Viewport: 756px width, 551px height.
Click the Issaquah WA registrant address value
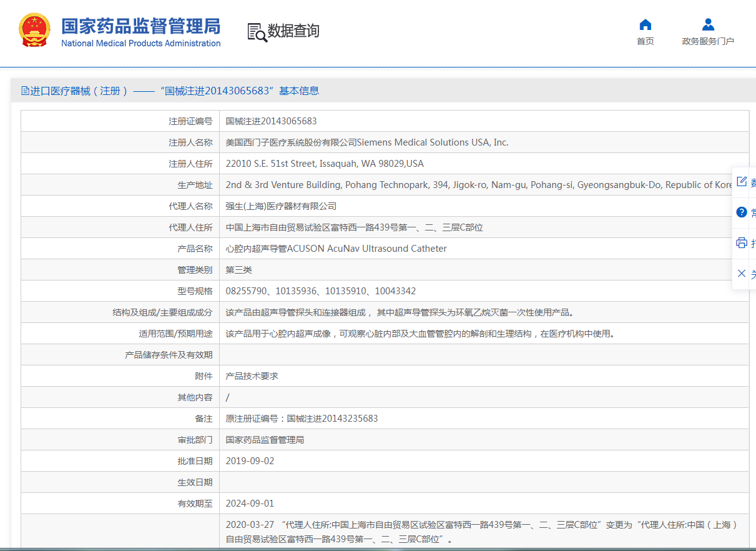coord(325,164)
